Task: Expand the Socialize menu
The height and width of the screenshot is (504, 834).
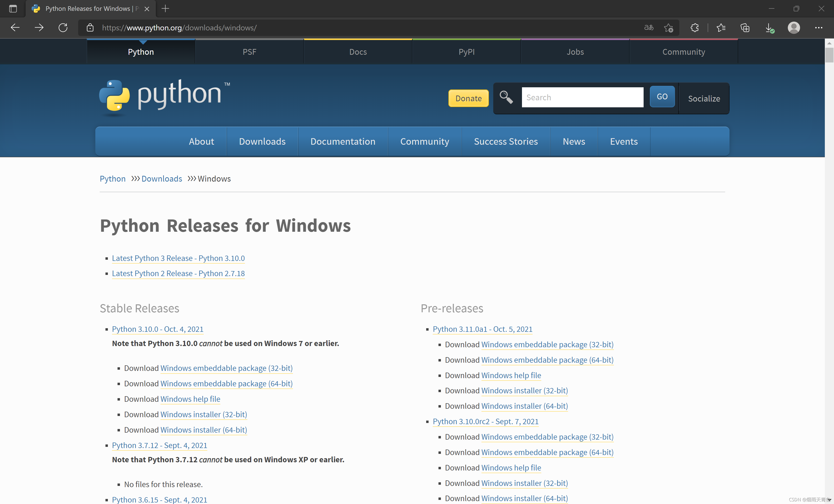Action: [x=704, y=98]
